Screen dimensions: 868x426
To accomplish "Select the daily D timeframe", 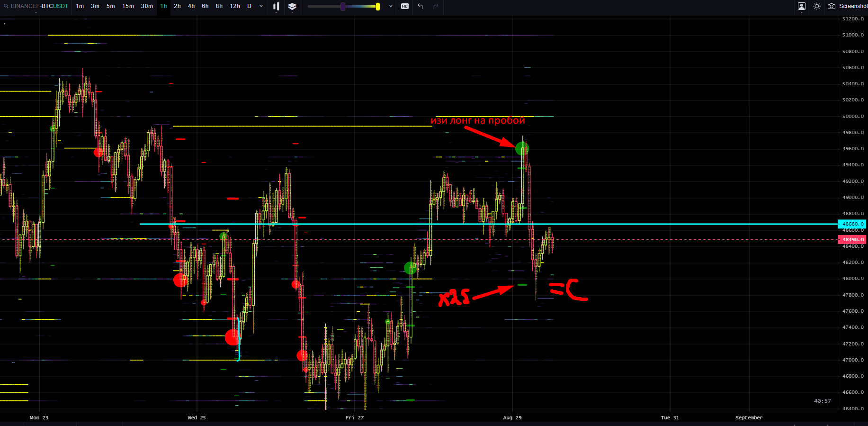I will pos(249,6).
